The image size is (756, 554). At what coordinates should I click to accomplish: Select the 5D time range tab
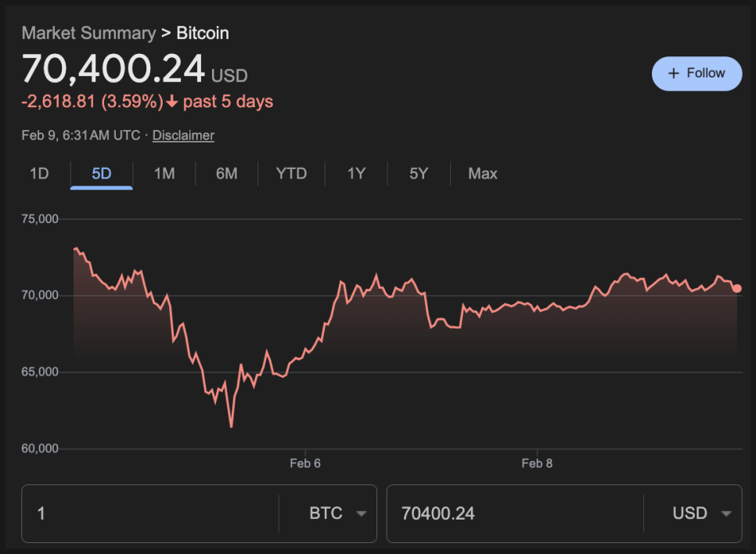pyautogui.click(x=102, y=174)
